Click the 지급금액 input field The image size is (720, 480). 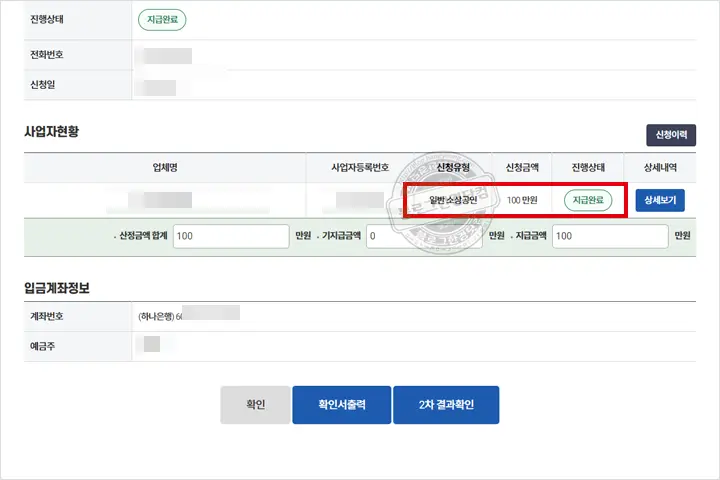[610, 236]
